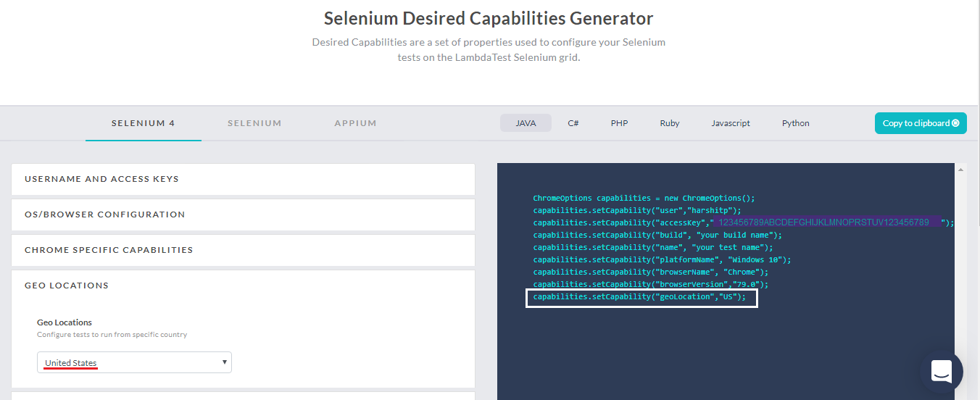Image resolution: width=980 pixels, height=400 pixels.
Task: Select C# as code language
Action: [573, 123]
